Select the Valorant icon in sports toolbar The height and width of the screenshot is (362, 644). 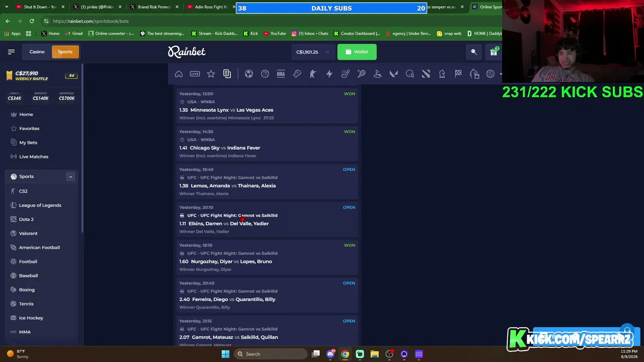point(393,74)
